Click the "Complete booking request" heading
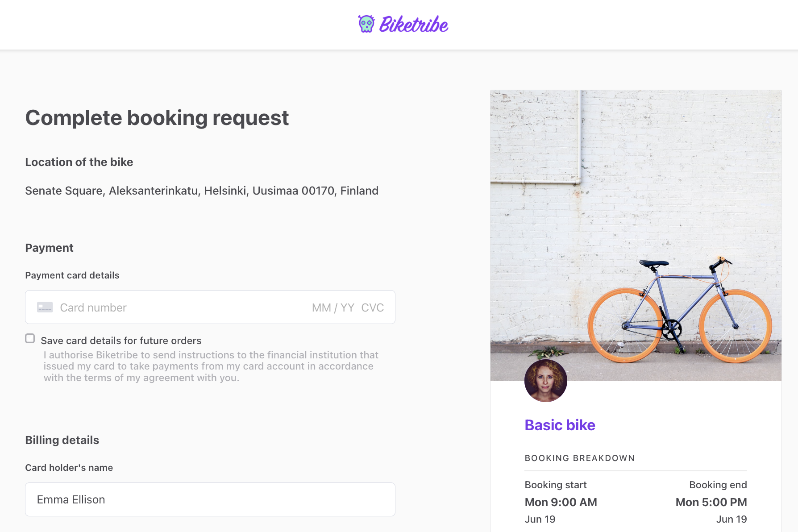Screen dimensions: 798x532 click(x=157, y=118)
